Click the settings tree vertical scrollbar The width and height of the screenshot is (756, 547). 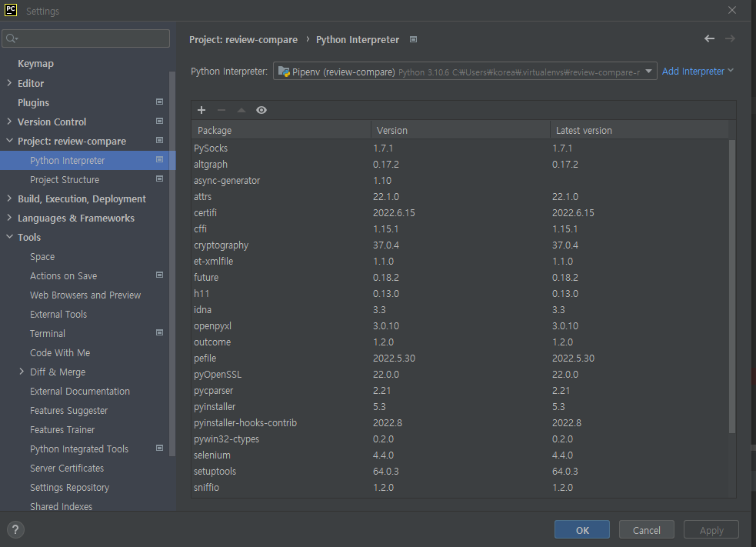click(x=172, y=263)
